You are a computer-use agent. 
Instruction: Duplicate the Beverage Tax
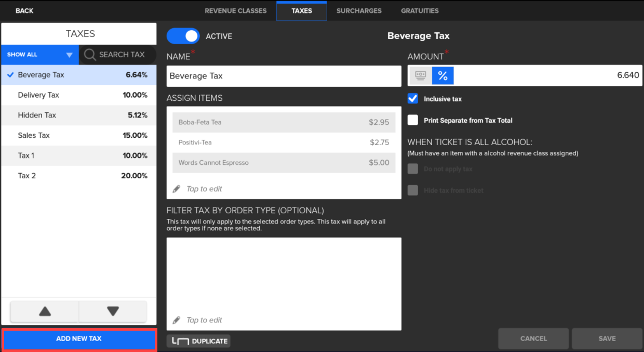(x=198, y=341)
